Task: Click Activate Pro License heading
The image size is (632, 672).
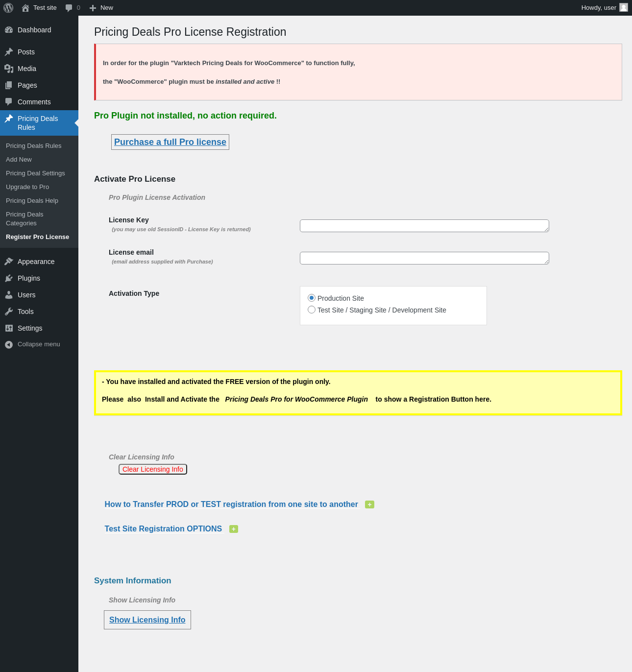Action: 135,179
